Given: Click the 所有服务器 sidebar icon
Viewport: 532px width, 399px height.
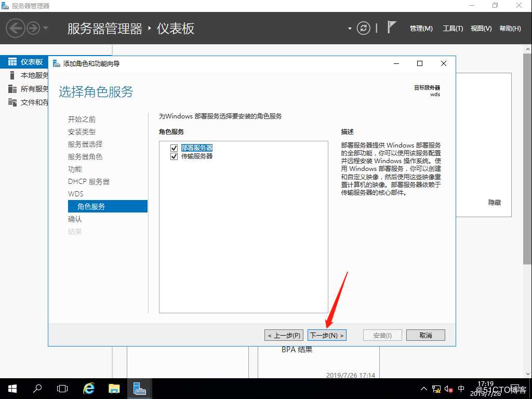Looking at the screenshot, I should (12, 88).
